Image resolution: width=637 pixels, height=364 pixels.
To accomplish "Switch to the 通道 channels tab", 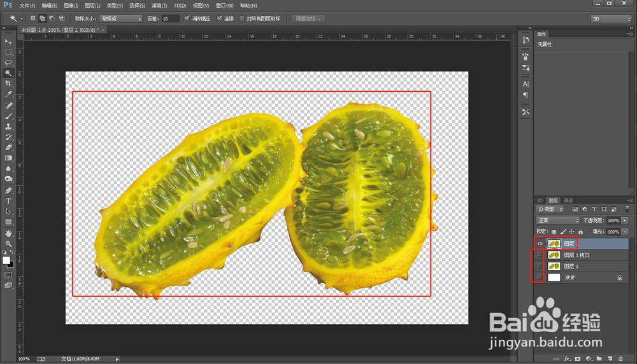I will point(568,200).
